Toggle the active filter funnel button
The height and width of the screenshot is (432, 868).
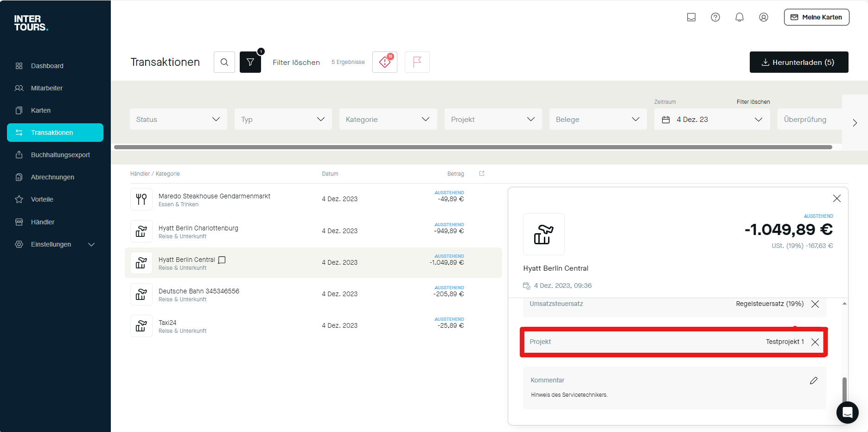click(250, 62)
